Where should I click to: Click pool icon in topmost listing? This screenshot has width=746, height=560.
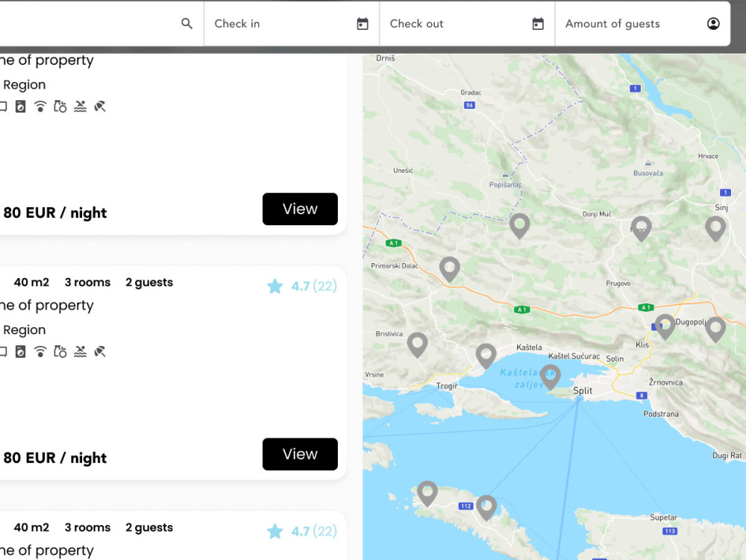coord(80,107)
